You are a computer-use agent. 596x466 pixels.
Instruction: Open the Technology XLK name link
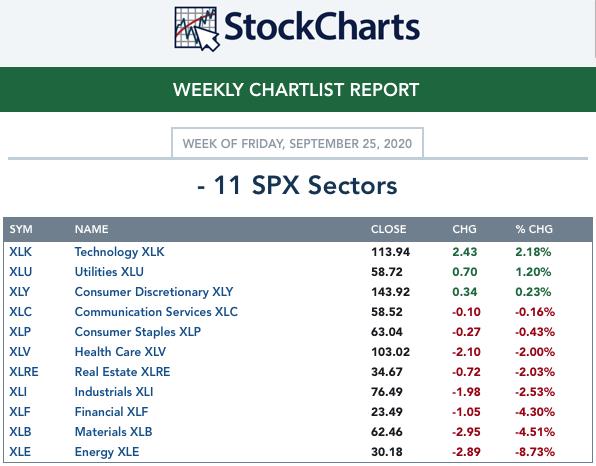click(119, 252)
